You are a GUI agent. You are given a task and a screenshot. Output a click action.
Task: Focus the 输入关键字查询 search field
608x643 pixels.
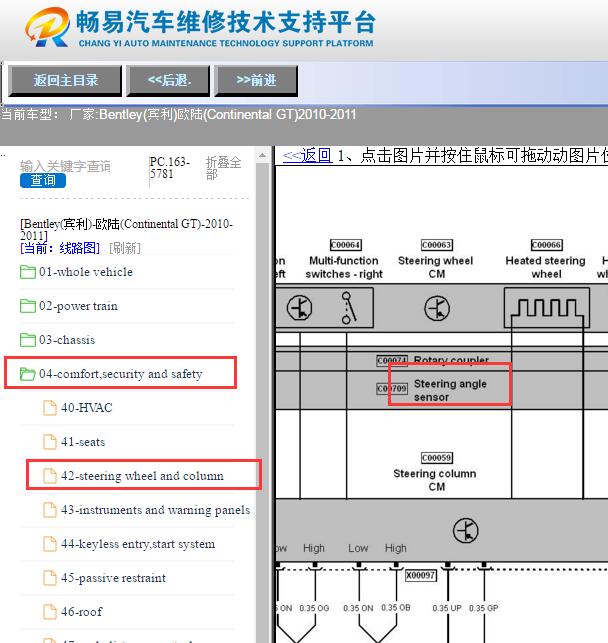point(65,166)
